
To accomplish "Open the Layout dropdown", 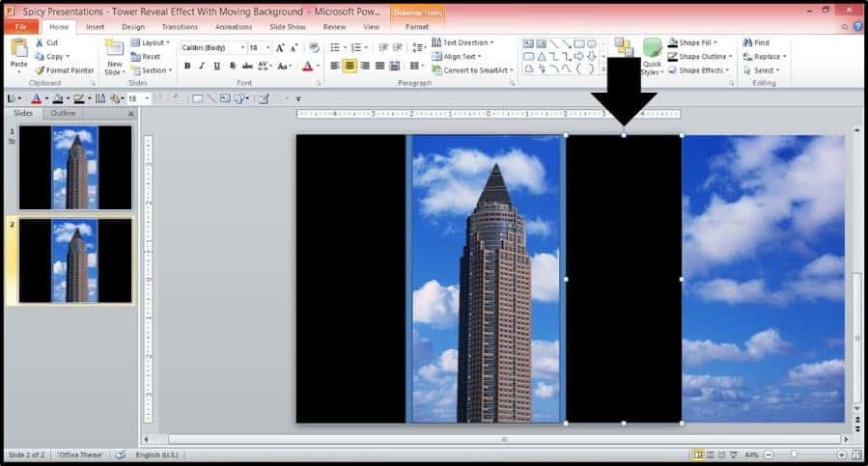I will point(151,42).
